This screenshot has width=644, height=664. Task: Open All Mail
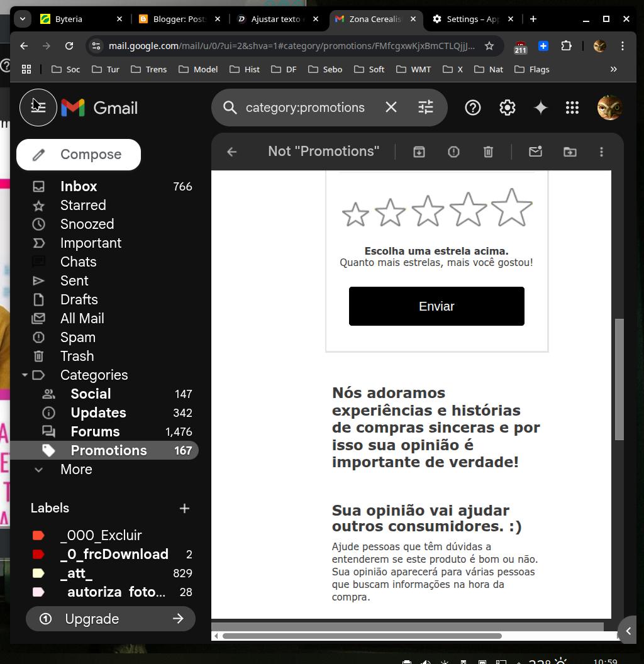point(104,318)
